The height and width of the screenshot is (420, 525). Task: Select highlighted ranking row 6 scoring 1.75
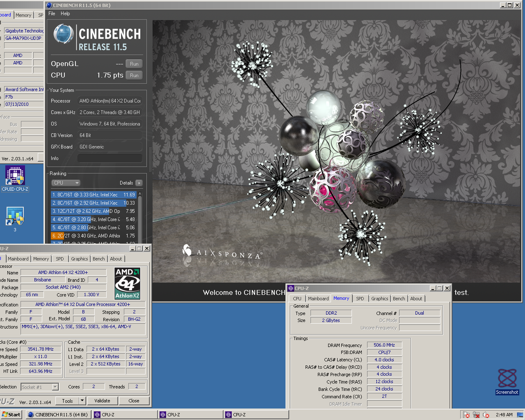click(x=94, y=236)
